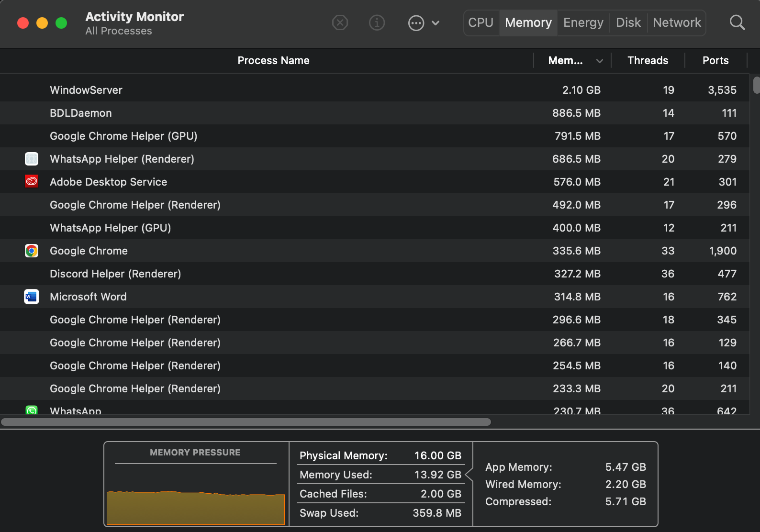This screenshot has height=532, width=760.
Task: Click the WhatsApp Helper (Renderer) icon
Action: coord(32,159)
